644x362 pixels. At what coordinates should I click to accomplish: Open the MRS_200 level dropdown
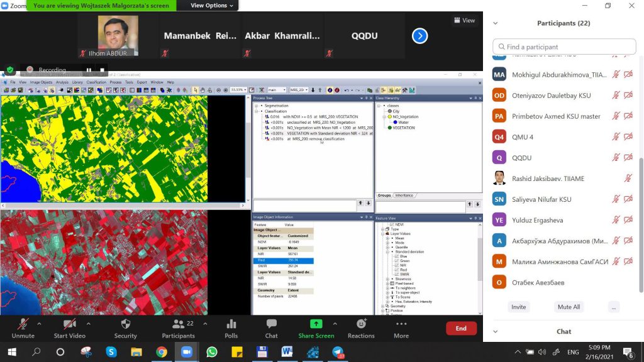tap(306, 90)
